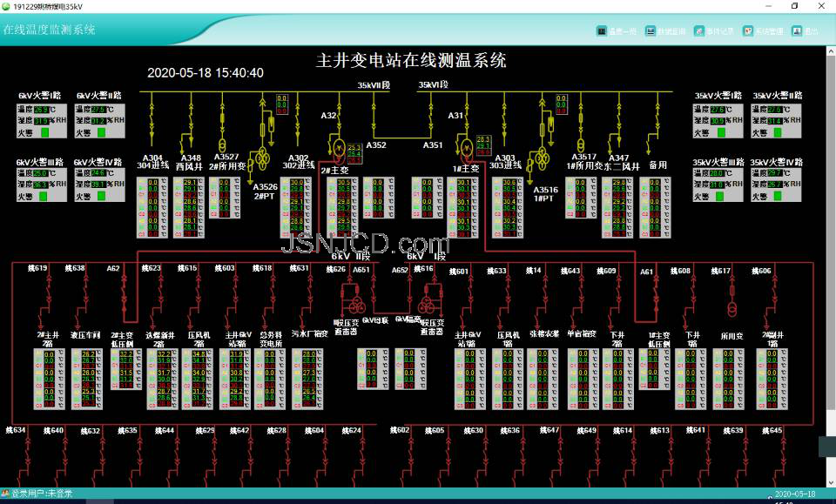Click the timestamp 2020-05-18 15:40:40
Image resolution: width=836 pixels, height=504 pixels.
(x=206, y=73)
